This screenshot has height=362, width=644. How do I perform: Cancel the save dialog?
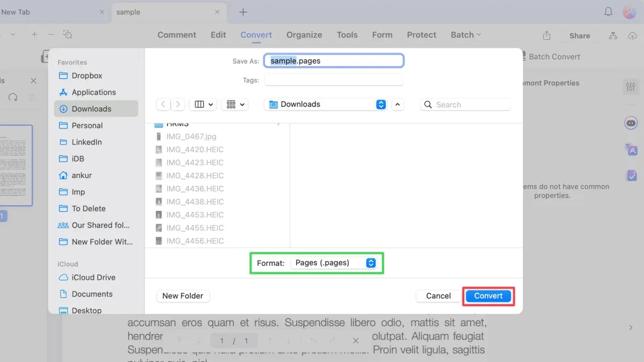[x=438, y=296]
